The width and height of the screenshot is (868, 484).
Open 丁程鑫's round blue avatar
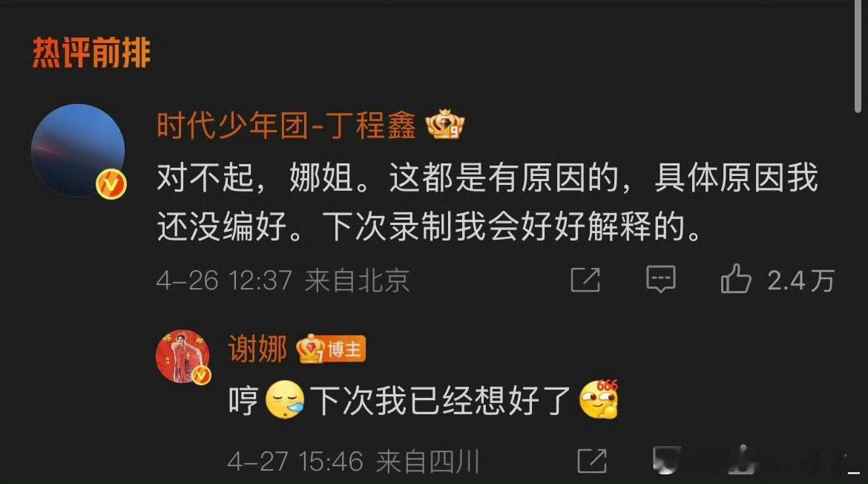point(78,151)
